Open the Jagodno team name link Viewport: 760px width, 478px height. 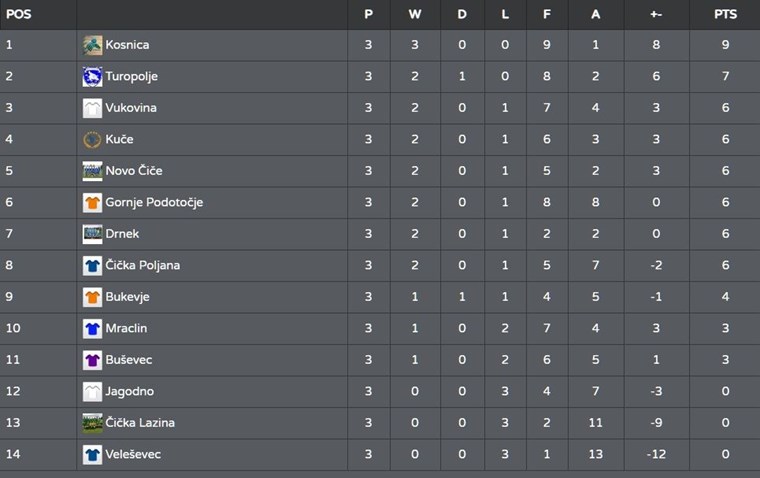(130, 391)
